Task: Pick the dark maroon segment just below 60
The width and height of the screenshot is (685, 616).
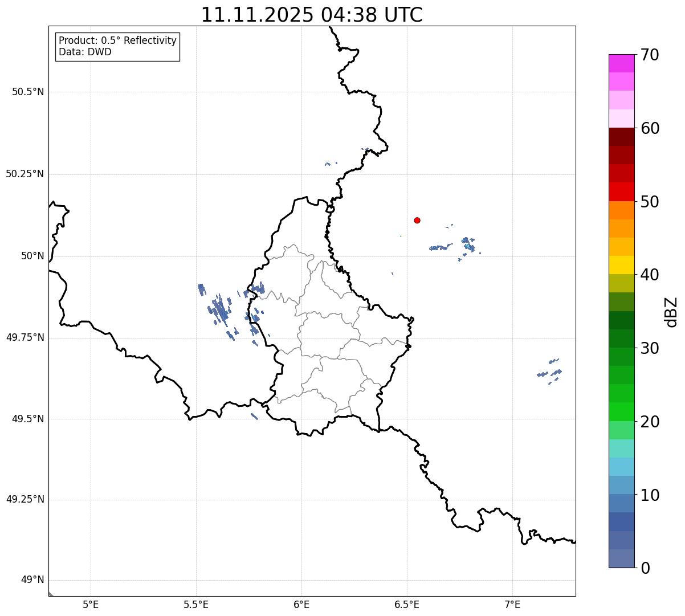Action: click(x=621, y=137)
